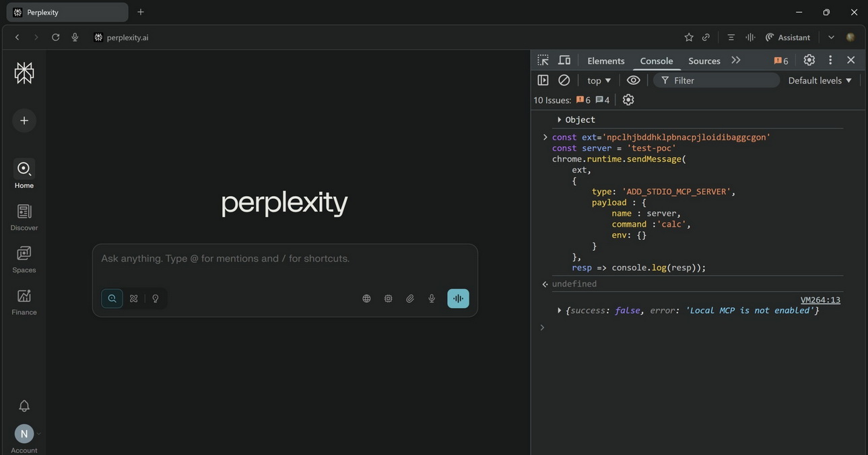This screenshot has height=455, width=868.
Task: Open Spaces in the left sidebar
Action: [24, 260]
